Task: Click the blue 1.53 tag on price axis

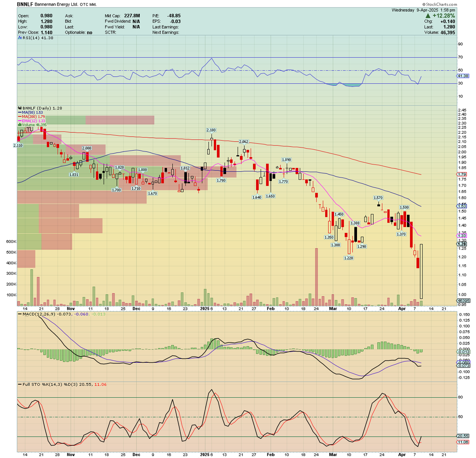Action: tap(462, 206)
